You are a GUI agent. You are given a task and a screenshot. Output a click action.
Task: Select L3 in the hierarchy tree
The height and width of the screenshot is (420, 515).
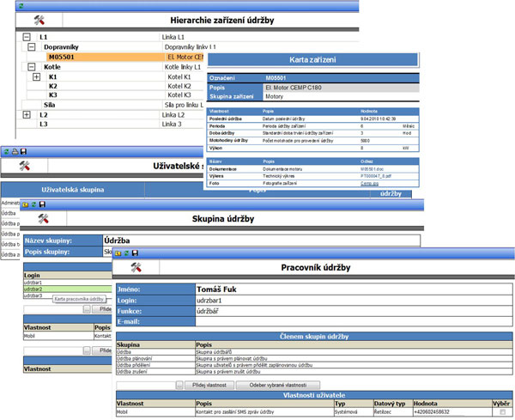(x=44, y=125)
